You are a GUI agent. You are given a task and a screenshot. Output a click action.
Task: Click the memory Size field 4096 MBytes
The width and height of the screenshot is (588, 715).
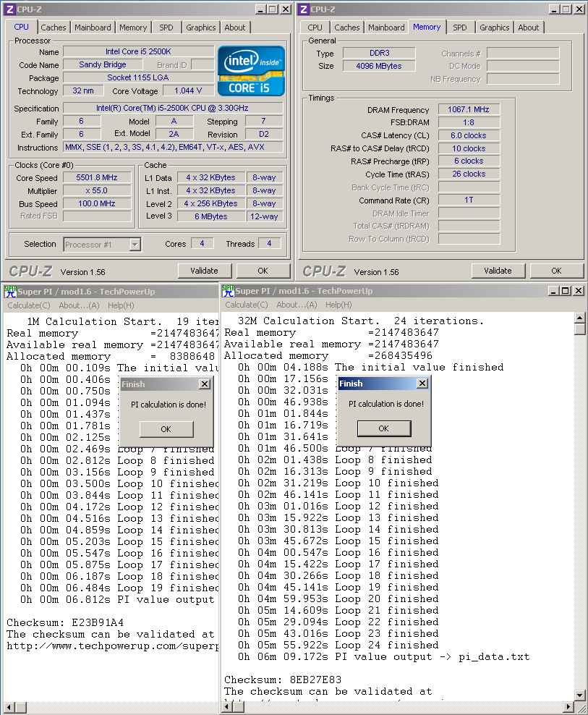(379, 66)
